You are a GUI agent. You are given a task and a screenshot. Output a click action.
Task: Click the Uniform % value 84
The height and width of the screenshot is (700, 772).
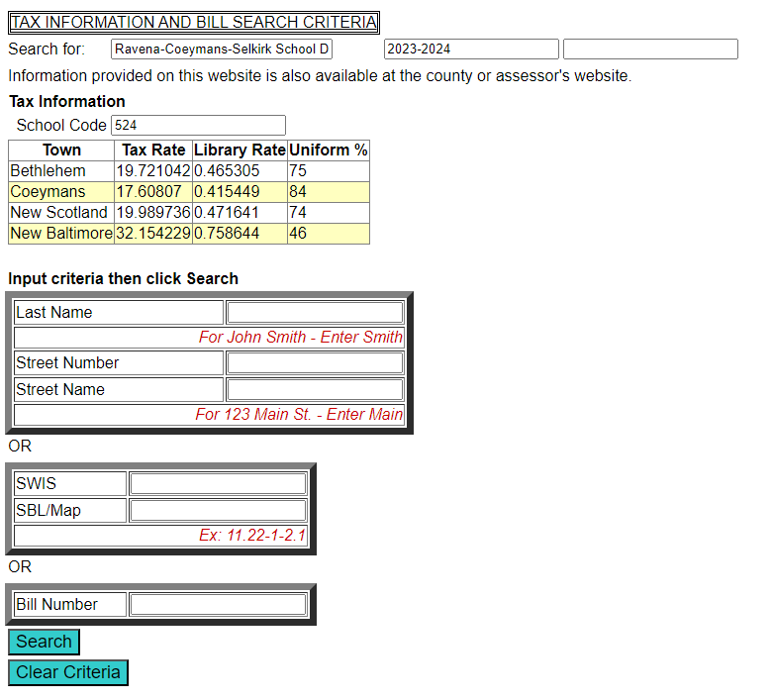(329, 192)
